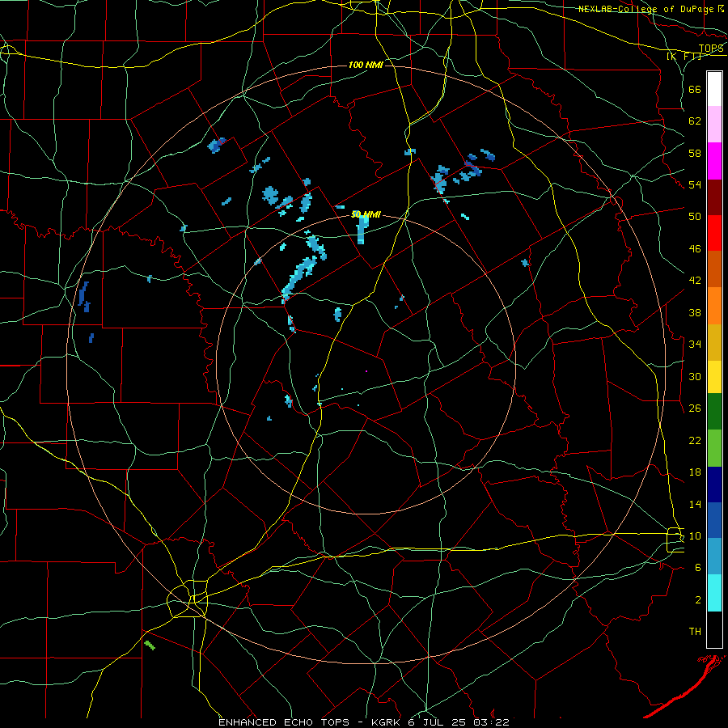Click the "ENHANCED ECHO TOPS" title text
728x728 pixels.
point(284,722)
